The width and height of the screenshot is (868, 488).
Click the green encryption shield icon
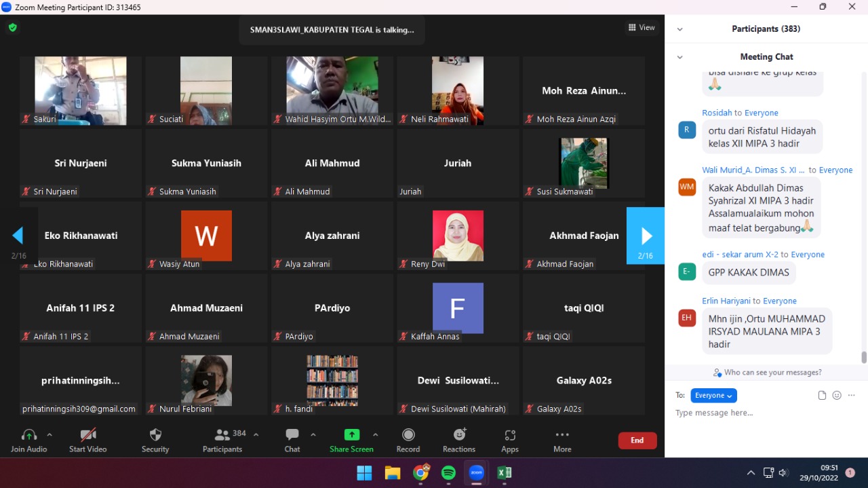point(12,28)
